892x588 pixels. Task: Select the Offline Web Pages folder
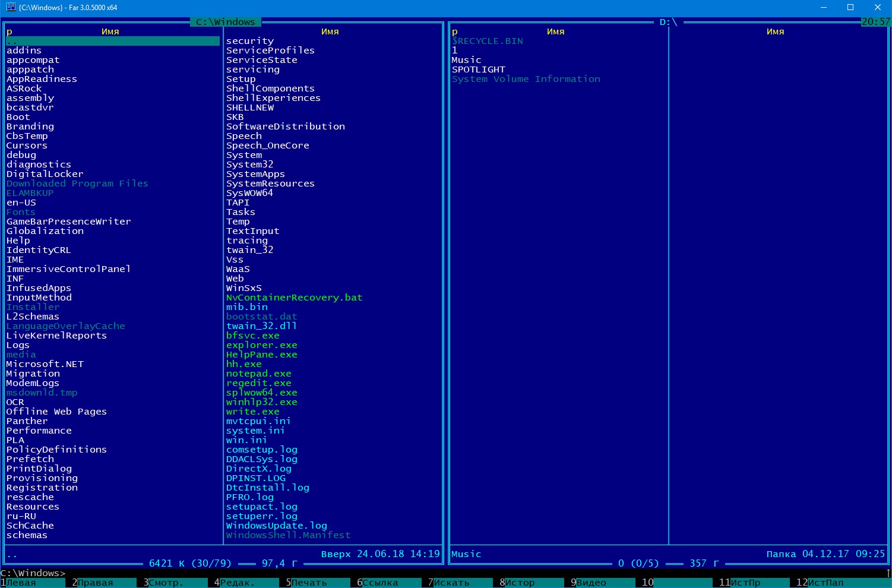pyautogui.click(x=57, y=412)
